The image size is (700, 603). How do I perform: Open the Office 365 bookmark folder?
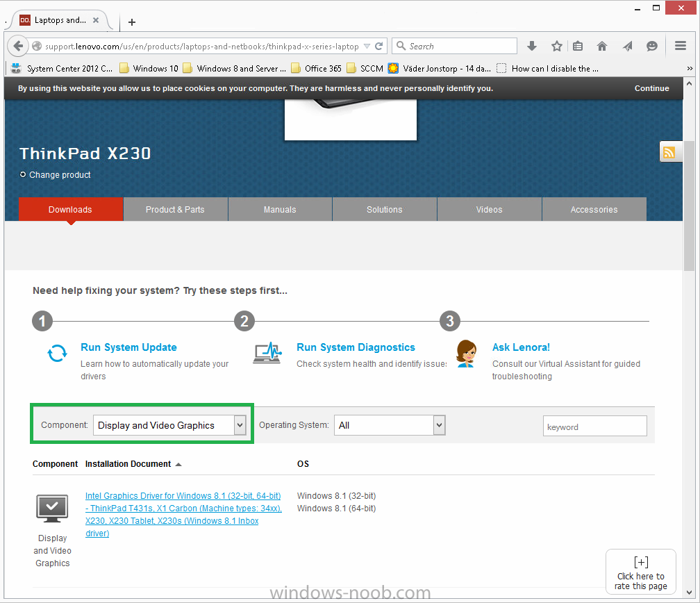pos(317,68)
